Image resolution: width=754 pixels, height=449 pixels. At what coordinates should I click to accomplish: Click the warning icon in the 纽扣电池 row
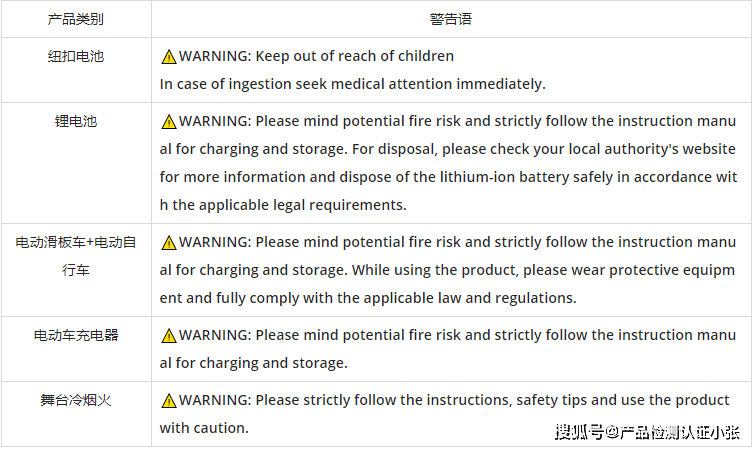click(169, 57)
